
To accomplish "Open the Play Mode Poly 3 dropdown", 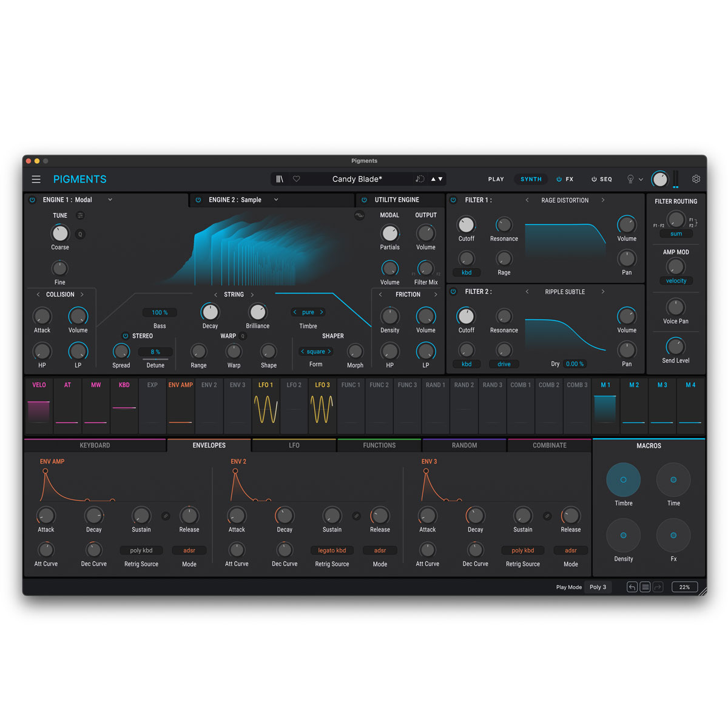I will point(598,587).
